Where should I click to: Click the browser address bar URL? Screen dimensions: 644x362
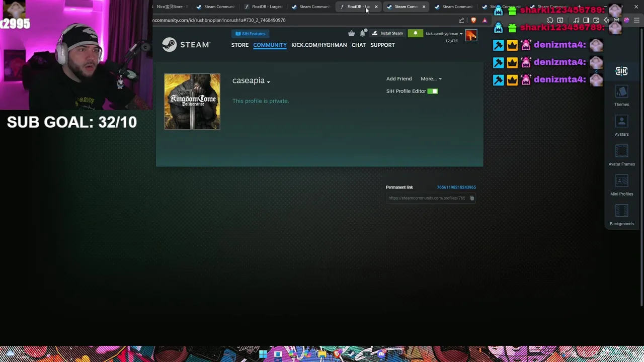click(x=219, y=20)
